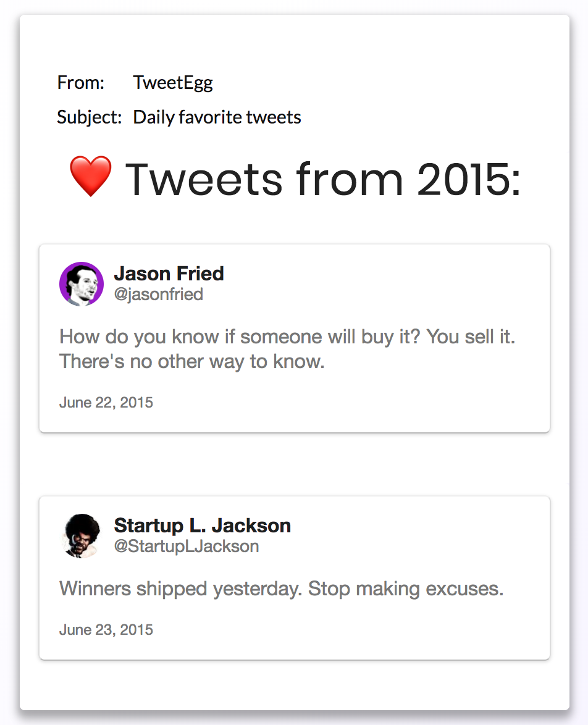
Task: Click the June 23, 2015 timestamp
Action: click(x=106, y=630)
